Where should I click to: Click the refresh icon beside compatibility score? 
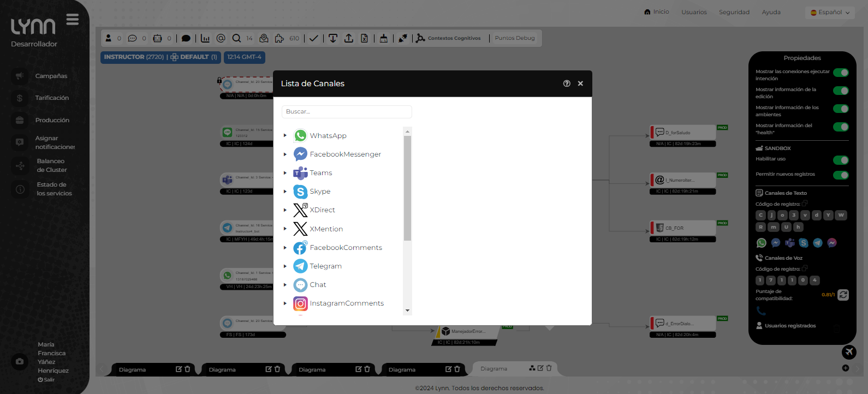click(843, 295)
